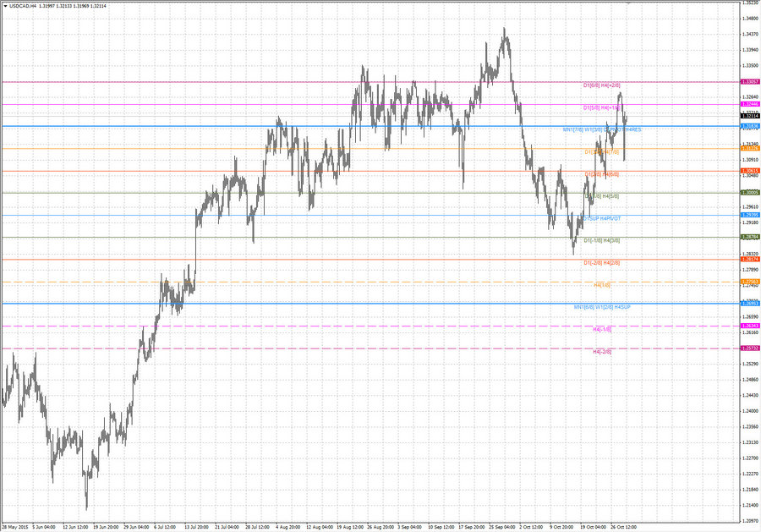Select the D1[6/8] H4[+2/8] line label
This screenshot has height=532, width=761.
(602, 85)
